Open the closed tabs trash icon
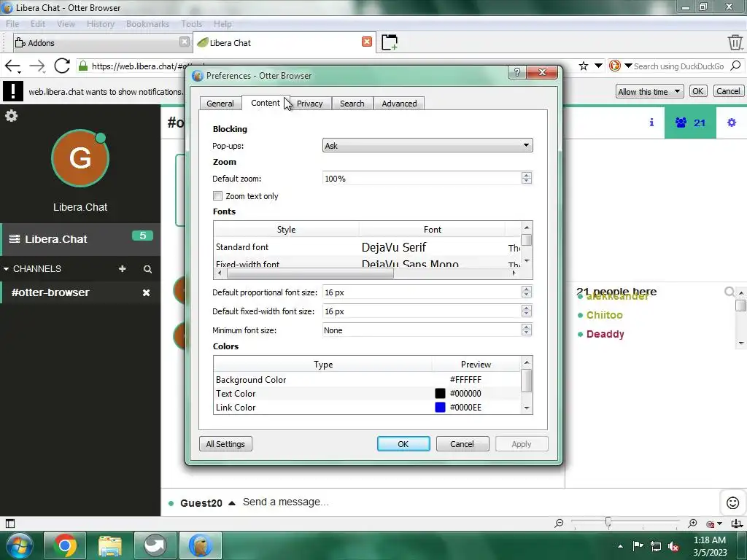The height and width of the screenshot is (560, 747). point(735,42)
